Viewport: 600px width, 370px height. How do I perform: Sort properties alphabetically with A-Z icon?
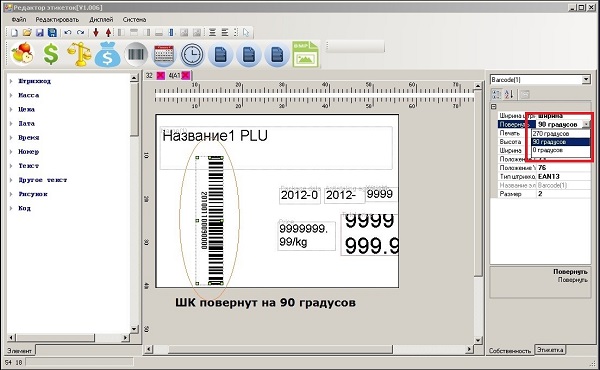click(x=509, y=94)
